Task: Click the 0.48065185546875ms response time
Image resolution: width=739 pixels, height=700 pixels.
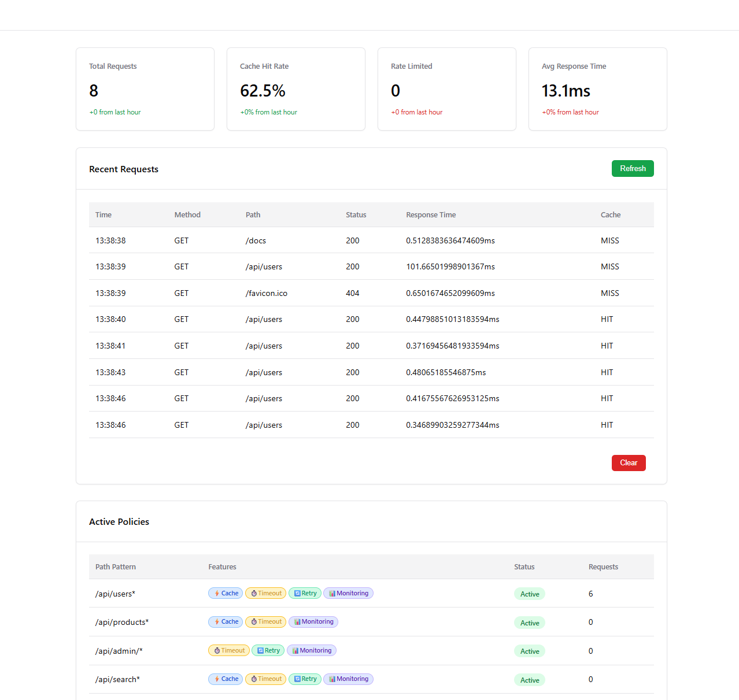Action: point(446,372)
